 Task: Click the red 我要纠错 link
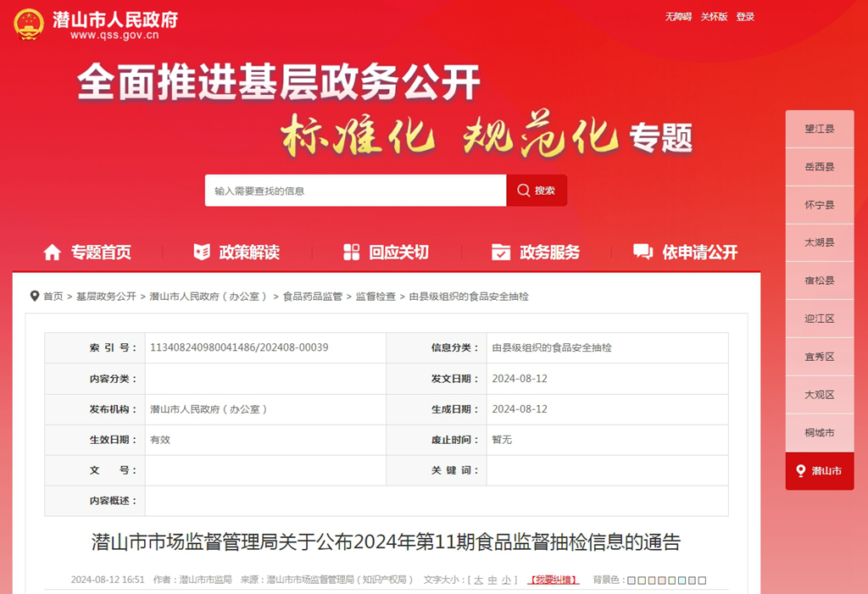554,580
